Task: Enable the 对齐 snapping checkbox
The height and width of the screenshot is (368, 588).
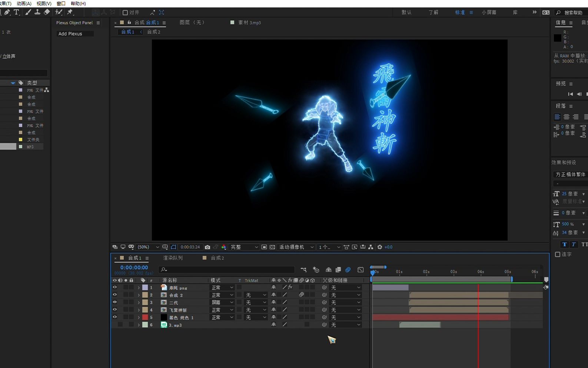Action: tap(125, 13)
